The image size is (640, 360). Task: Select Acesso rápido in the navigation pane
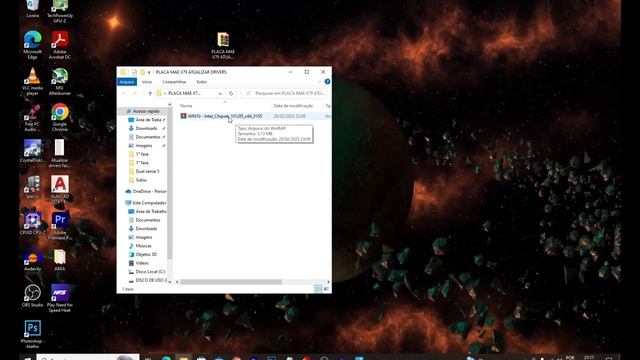tap(146, 111)
